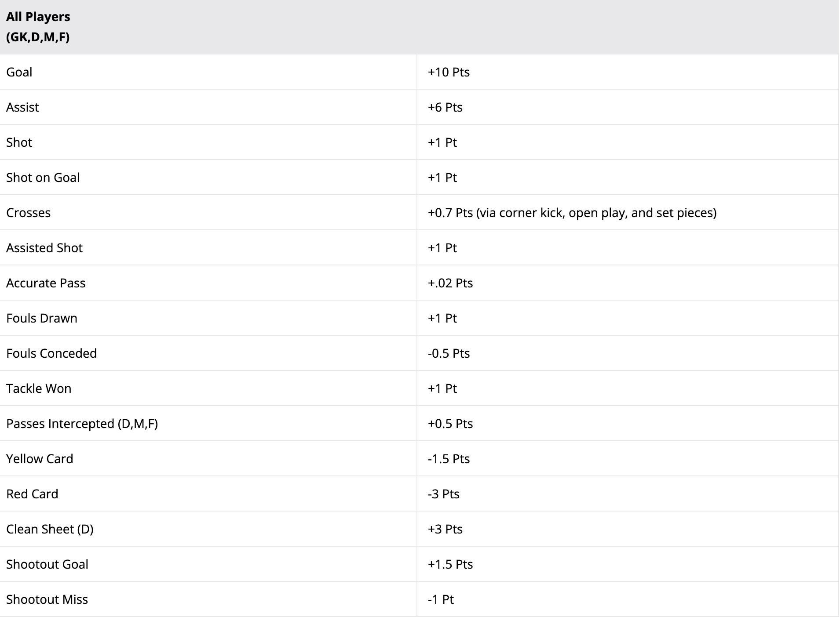The height and width of the screenshot is (617, 840).
Task: Click the Shootout Goal label
Action: coord(47,564)
